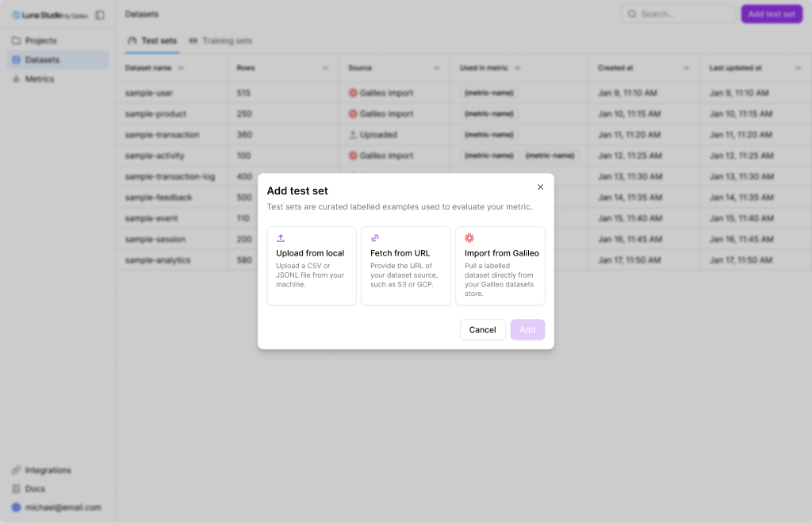This screenshot has height=523, width=812.
Task: Click the Galileo import icon in the sample-activity row
Action: tap(353, 156)
